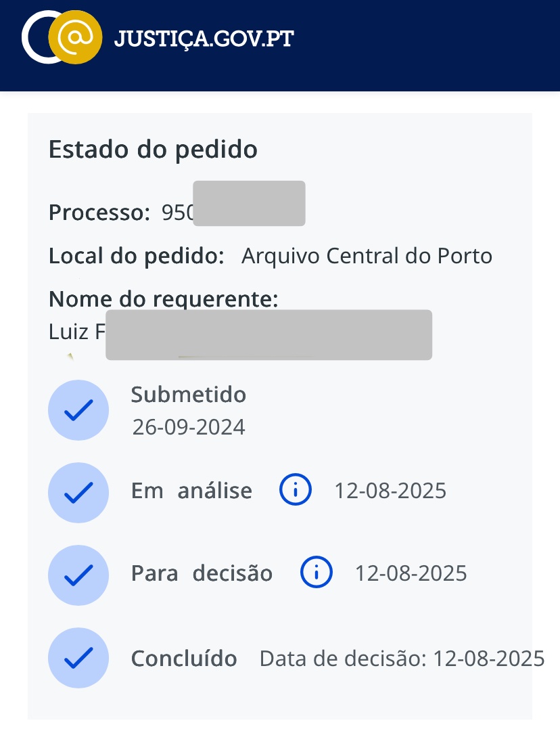Screen dimensions: 560x752
Task: Click the Em análise checkmark circle
Action: 78,493
